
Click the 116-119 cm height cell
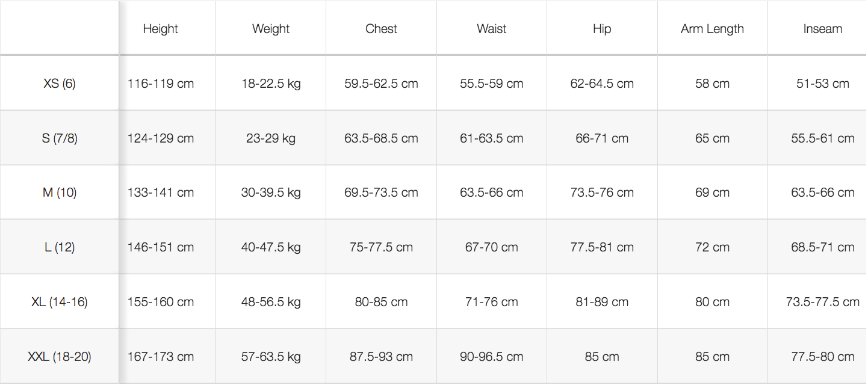(x=161, y=84)
